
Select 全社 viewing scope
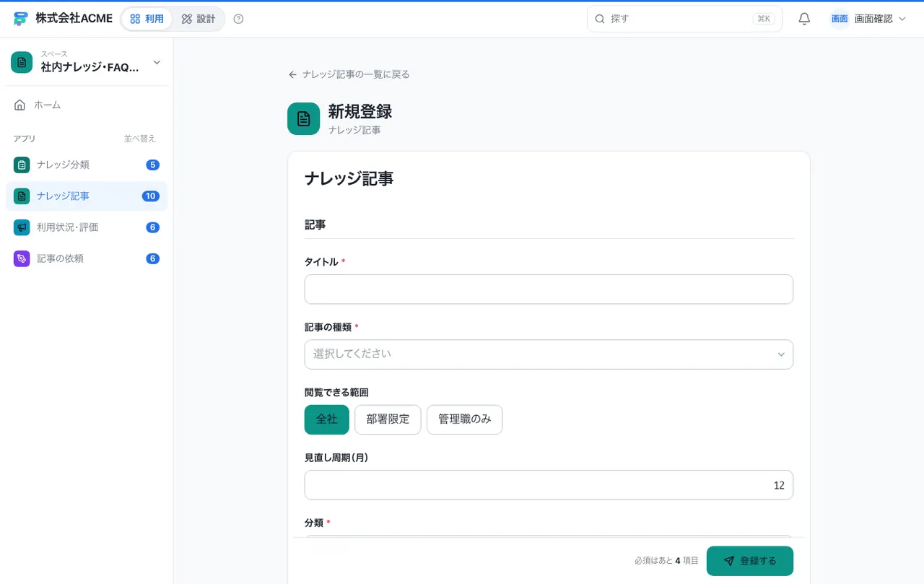327,419
